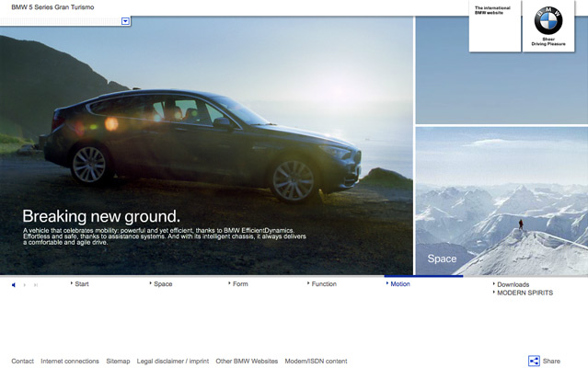Click the BMW 5 Series Gran Turismo title
Viewport: 588px width, 368px height.
(x=52, y=7)
